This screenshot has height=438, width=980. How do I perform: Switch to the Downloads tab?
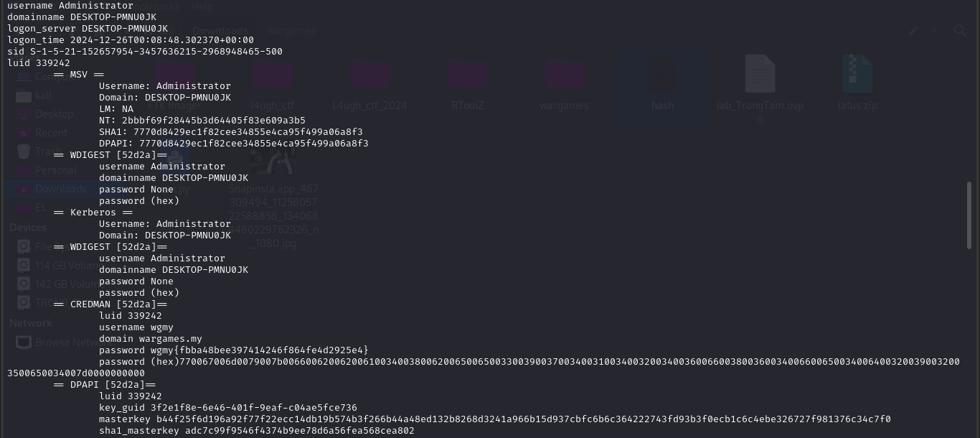pos(220,31)
